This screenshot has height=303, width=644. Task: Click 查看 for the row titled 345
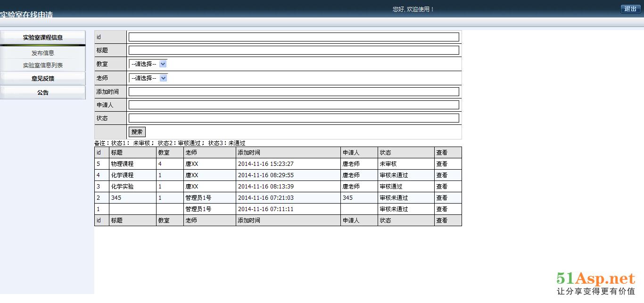[x=442, y=198]
